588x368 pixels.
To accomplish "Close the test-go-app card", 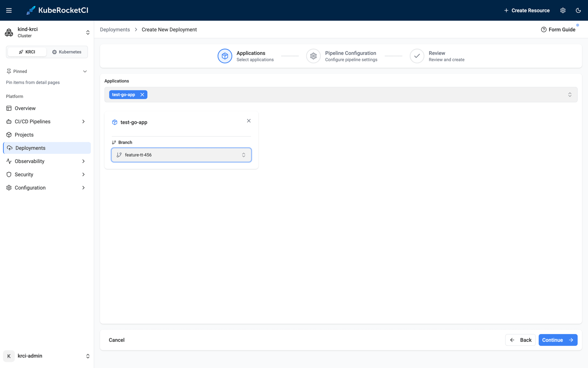I will click(x=249, y=121).
